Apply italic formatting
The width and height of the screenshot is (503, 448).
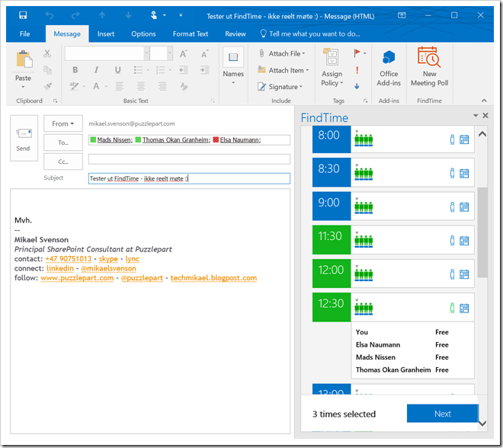click(x=96, y=69)
